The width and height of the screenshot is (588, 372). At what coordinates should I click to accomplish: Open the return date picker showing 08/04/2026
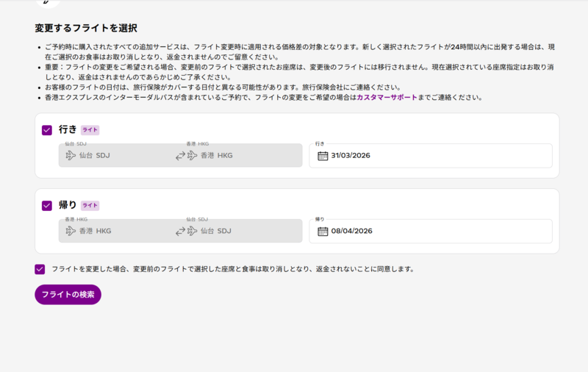(431, 231)
